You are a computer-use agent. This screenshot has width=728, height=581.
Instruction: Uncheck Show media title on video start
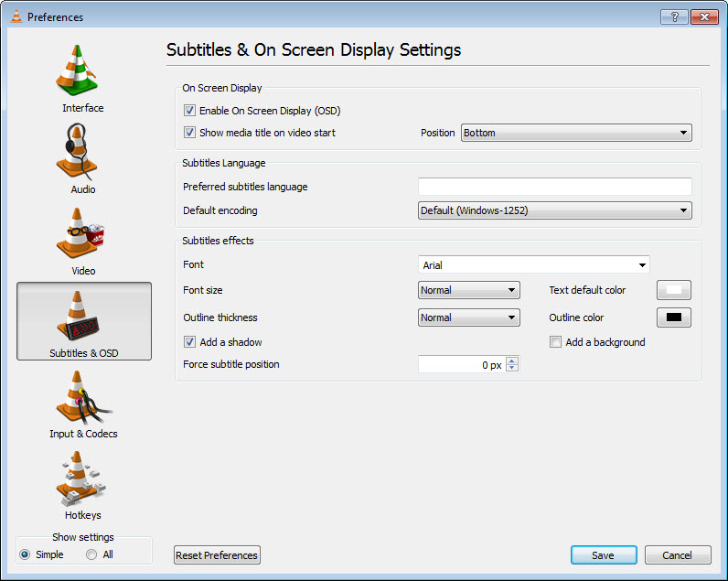pos(190,133)
